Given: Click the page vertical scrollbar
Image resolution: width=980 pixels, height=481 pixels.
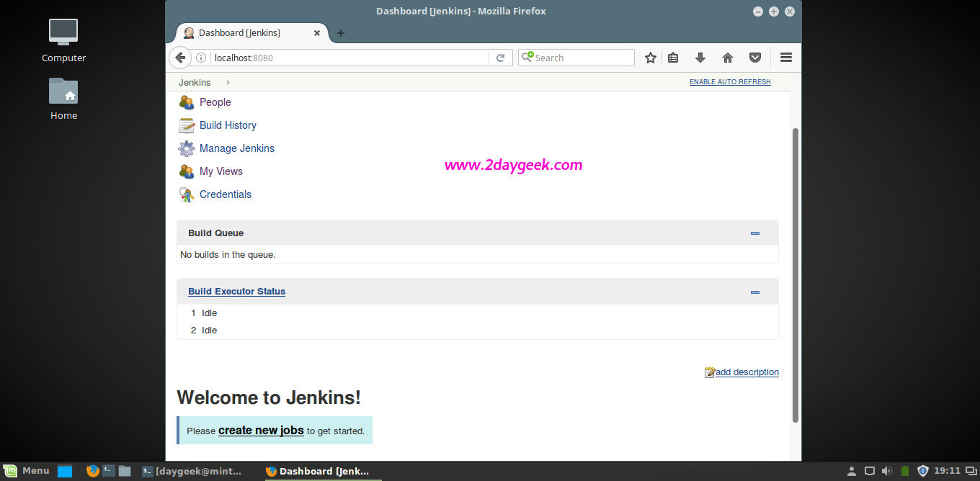Looking at the screenshot, I should click(796, 274).
